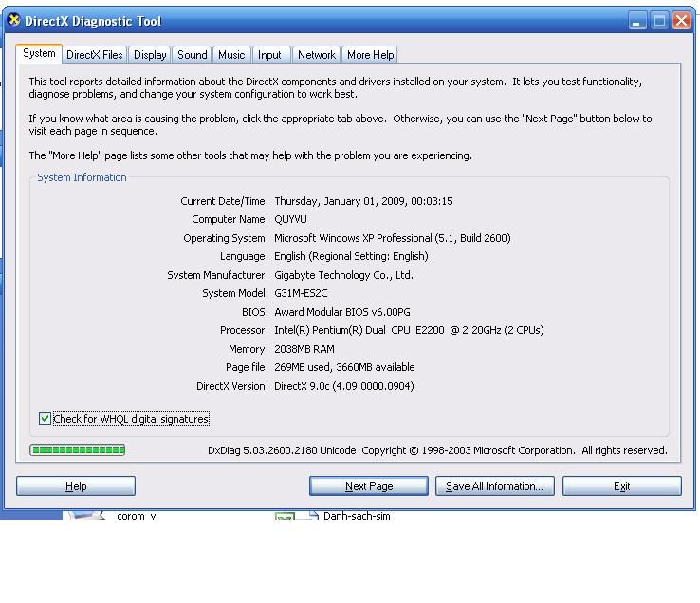Click the DirectX Diagnostic Tool title bar icon

click(x=13, y=20)
